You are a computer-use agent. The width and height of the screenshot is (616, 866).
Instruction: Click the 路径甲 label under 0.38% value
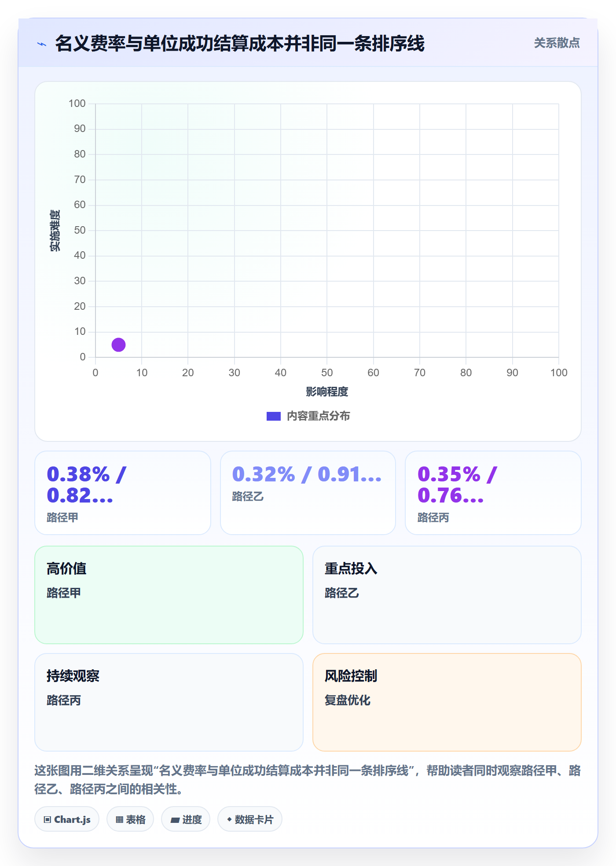(x=62, y=517)
